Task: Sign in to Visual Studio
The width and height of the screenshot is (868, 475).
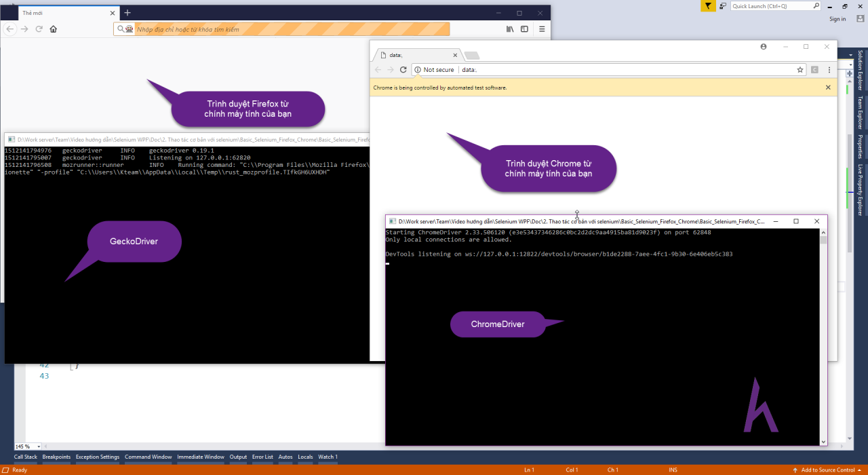Action: coord(837,19)
